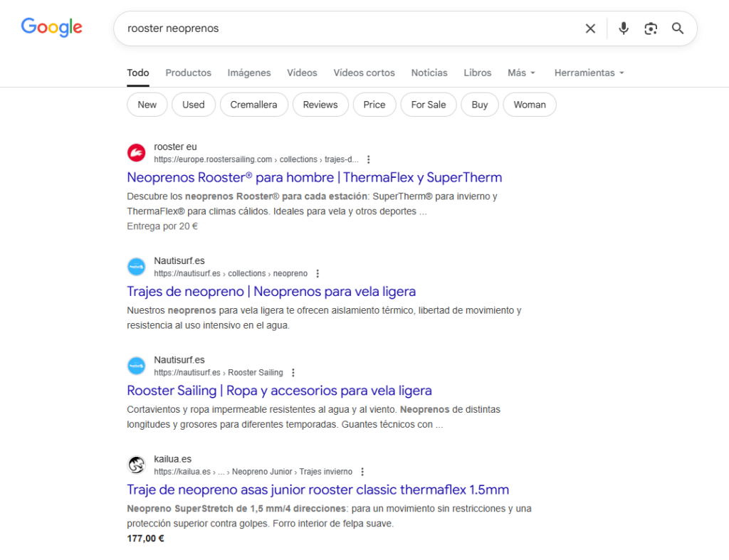Click the kailua.es site favicon
729x560 pixels.
click(136, 465)
